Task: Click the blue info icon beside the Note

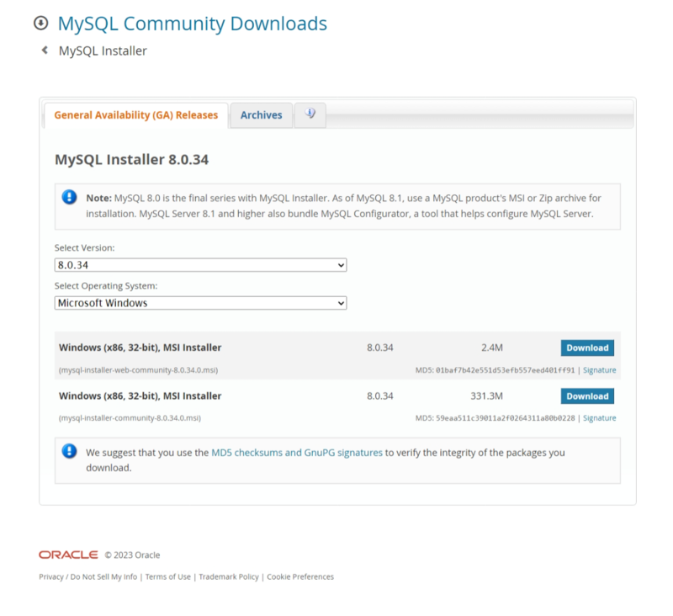Action: tap(70, 197)
